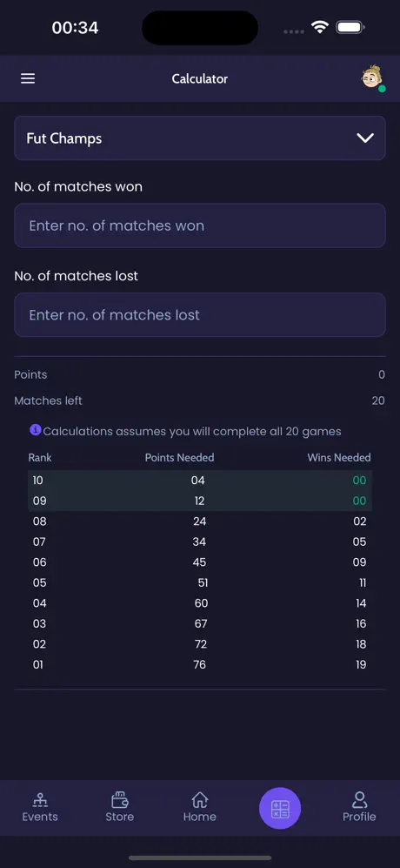Select the purple calculator button
The image size is (400, 868).
280,808
